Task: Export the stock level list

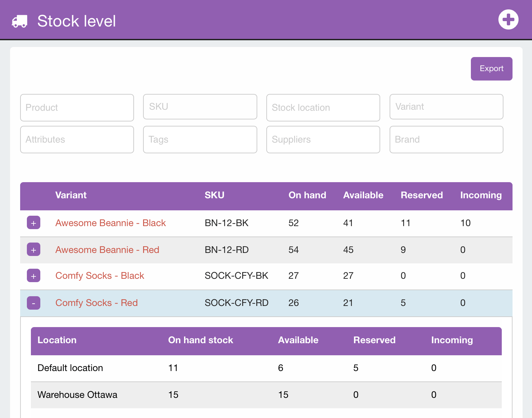Action: point(491,69)
